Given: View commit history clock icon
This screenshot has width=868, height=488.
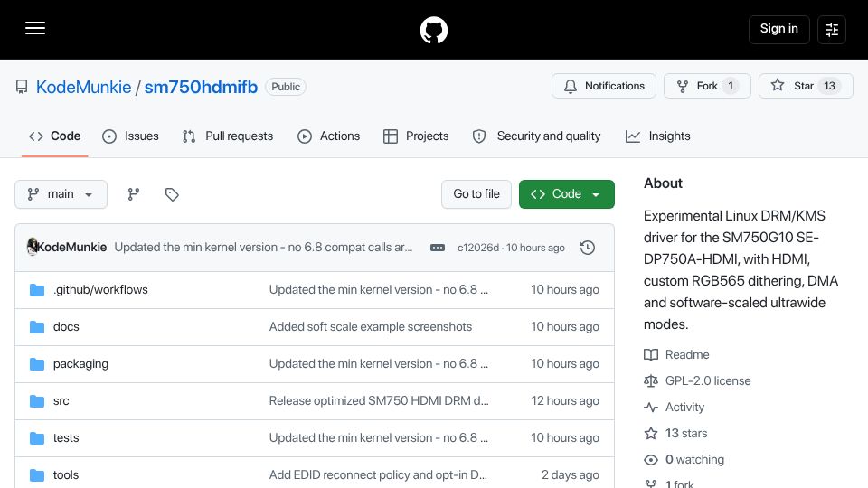Looking at the screenshot, I should tap(588, 248).
